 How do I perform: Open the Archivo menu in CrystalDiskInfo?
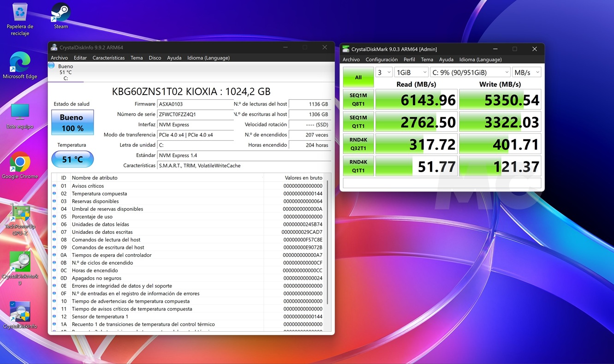[59, 58]
